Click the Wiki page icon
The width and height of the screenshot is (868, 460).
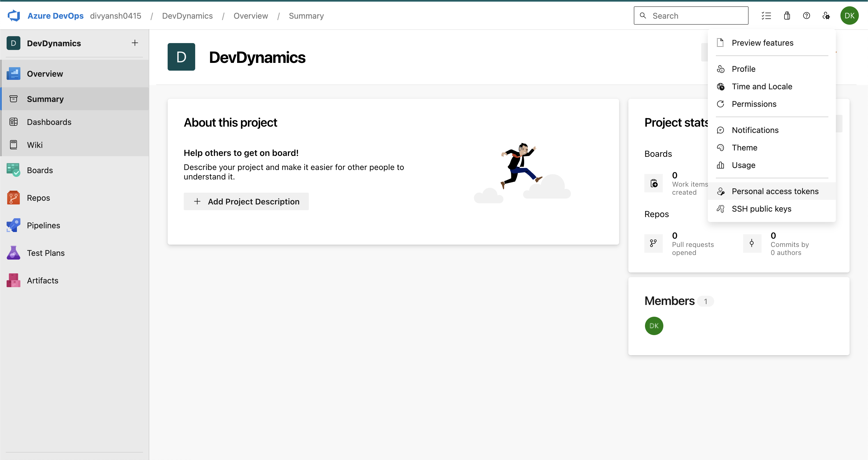click(13, 145)
